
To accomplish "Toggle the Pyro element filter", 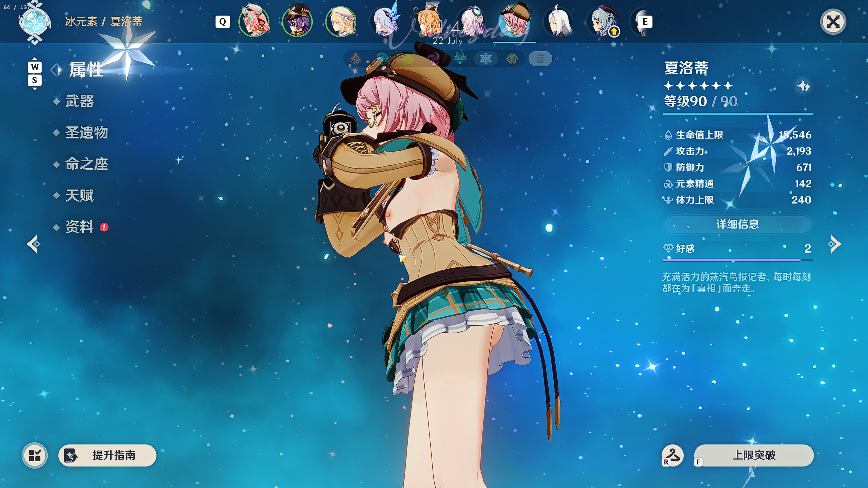I will click(356, 59).
